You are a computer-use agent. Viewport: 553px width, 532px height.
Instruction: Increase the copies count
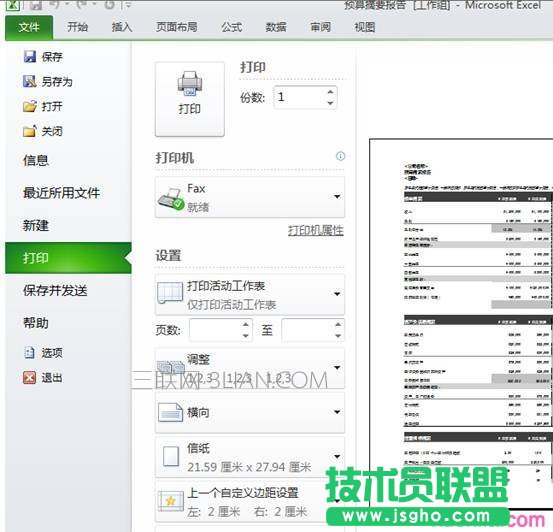point(330,92)
